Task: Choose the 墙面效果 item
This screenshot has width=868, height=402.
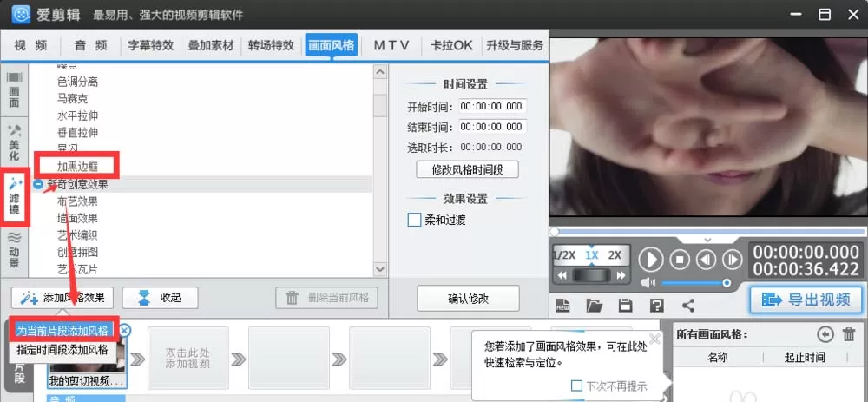Action: [x=77, y=218]
